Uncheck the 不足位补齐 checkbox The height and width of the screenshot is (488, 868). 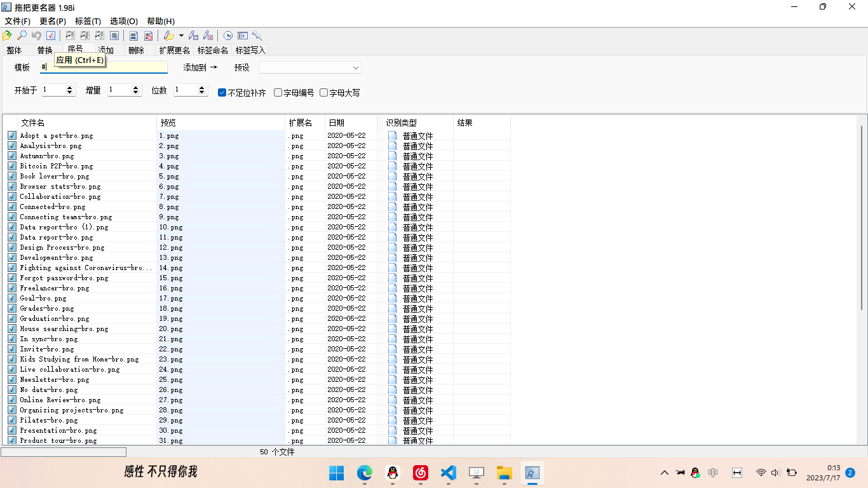coord(222,93)
